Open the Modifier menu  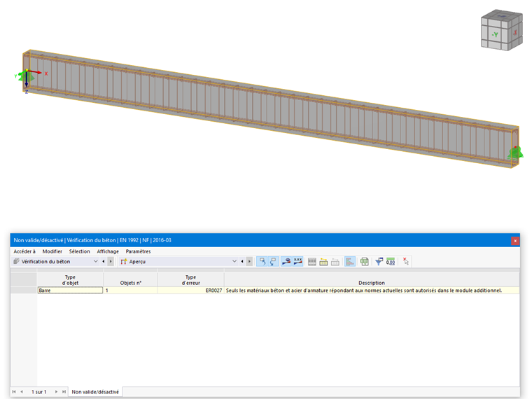52,251
